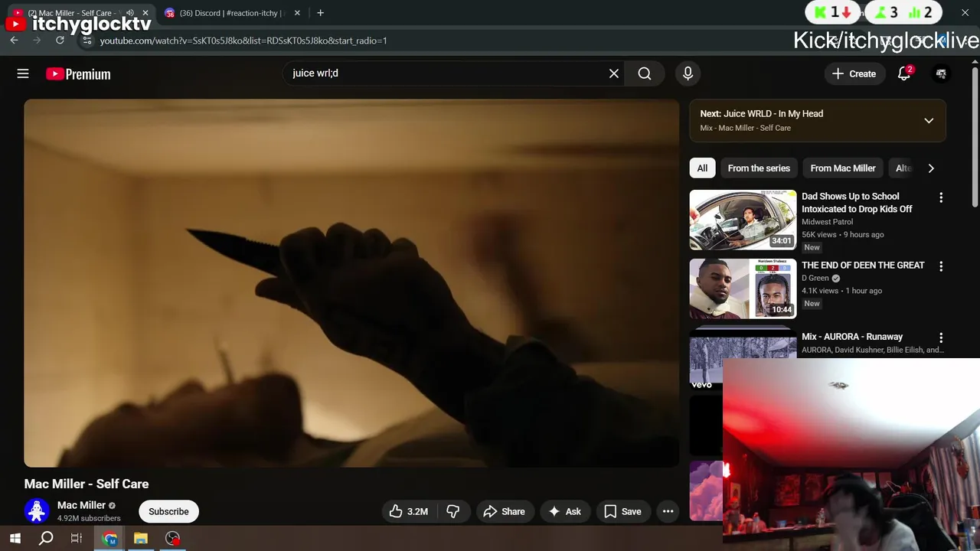Open the YouTube hamburger guide menu
Image resolution: width=980 pixels, height=551 pixels.
[x=23, y=73]
